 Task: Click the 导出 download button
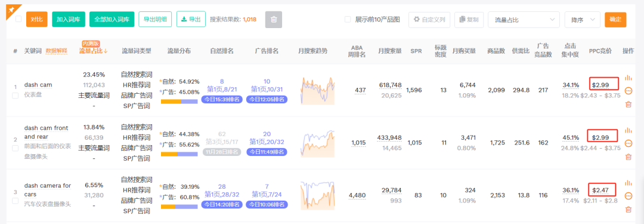[x=191, y=19]
